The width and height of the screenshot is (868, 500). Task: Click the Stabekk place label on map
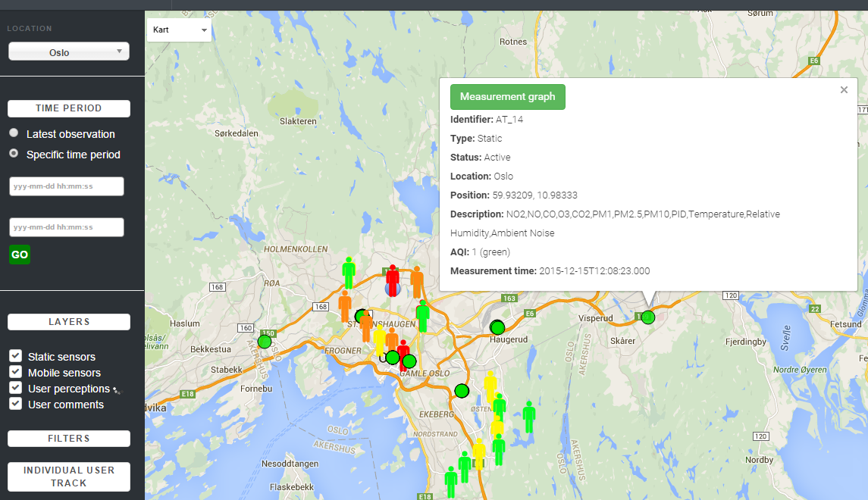tap(227, 370)
